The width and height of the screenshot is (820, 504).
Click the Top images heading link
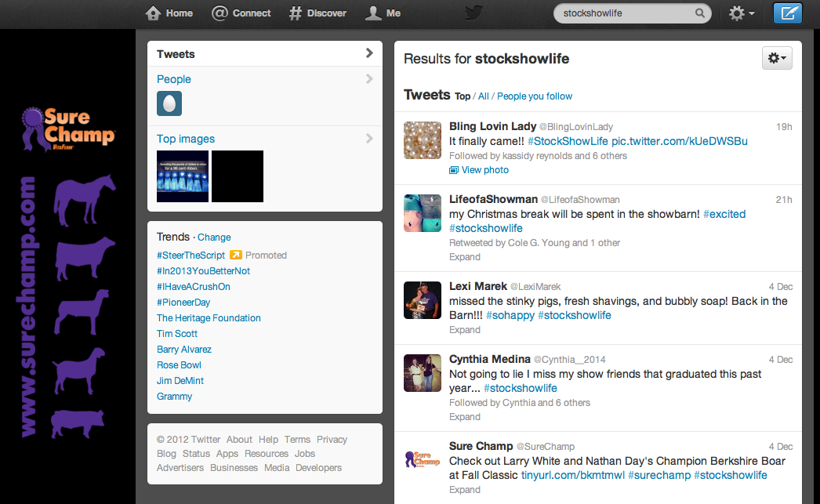(x=186, y=139)
